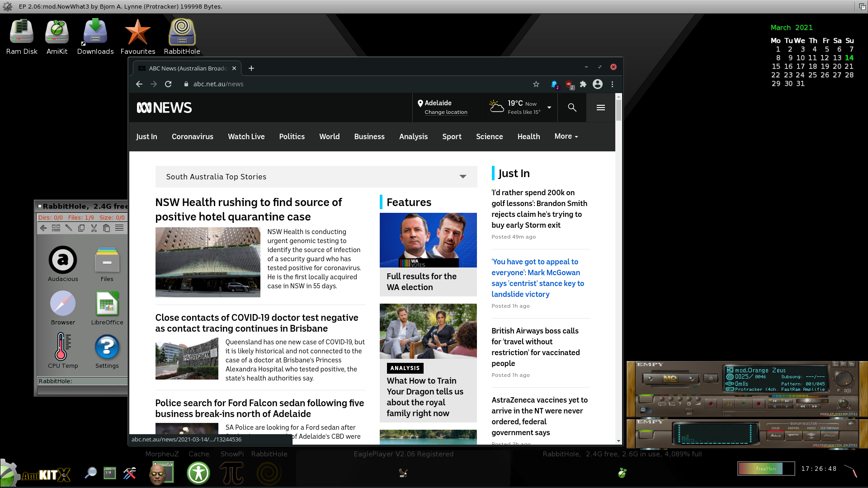Open the ABC News search magnifier
This screenshot has width=868, height=488.
(x=572, y=108)
